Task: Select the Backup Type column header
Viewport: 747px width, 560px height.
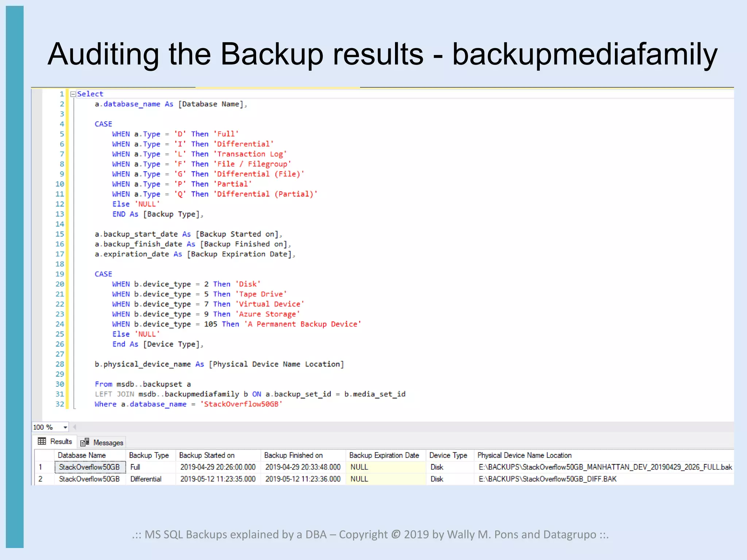Action: coord(151,455)
